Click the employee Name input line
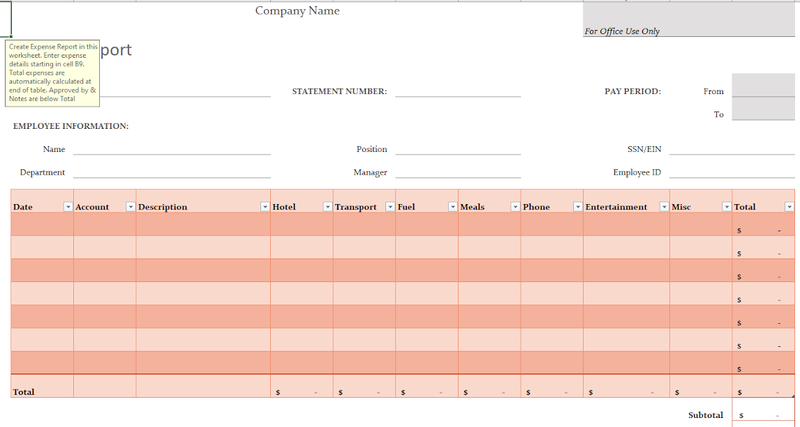800x427 pixels. 172,149
